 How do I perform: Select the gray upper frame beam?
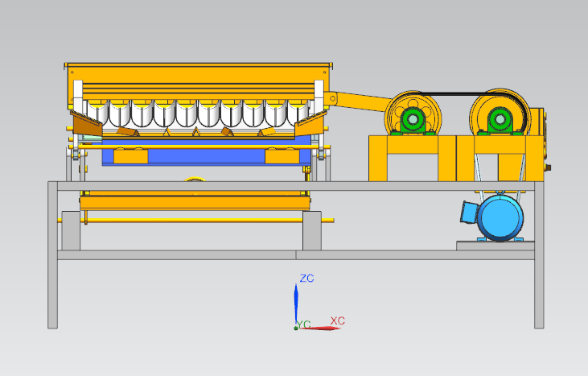tap(295, 186)
